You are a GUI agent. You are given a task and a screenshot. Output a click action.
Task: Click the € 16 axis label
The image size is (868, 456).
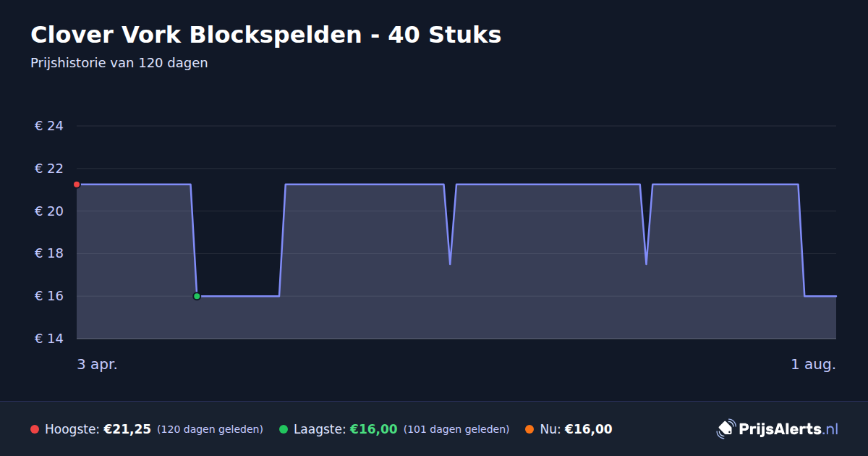point(49,296)
